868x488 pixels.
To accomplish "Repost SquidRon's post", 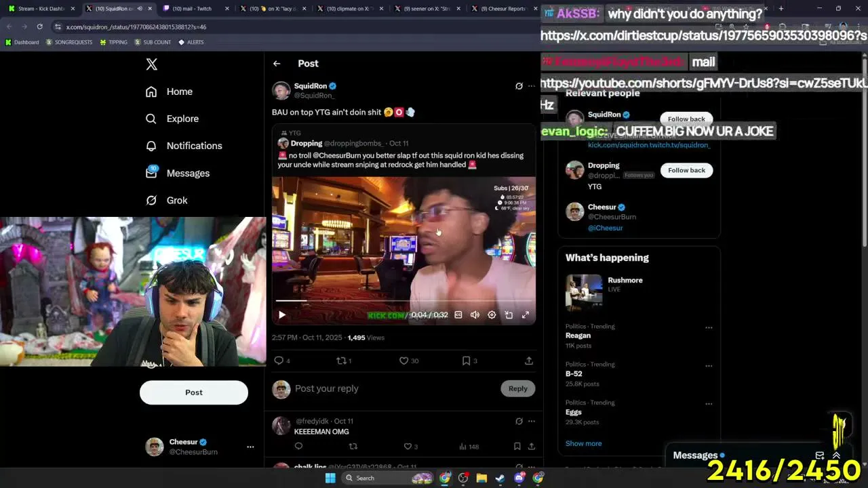I will pyautogui.click(x=341, y=361).
